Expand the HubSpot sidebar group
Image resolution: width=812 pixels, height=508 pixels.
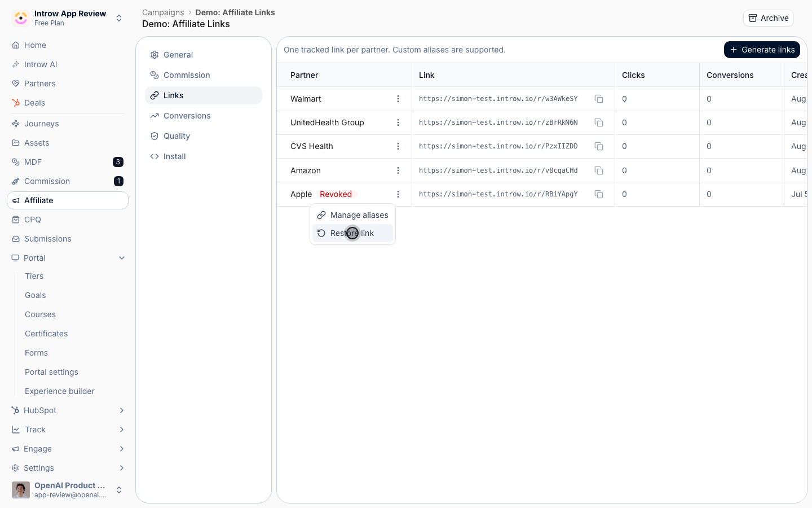pos(122,410)
